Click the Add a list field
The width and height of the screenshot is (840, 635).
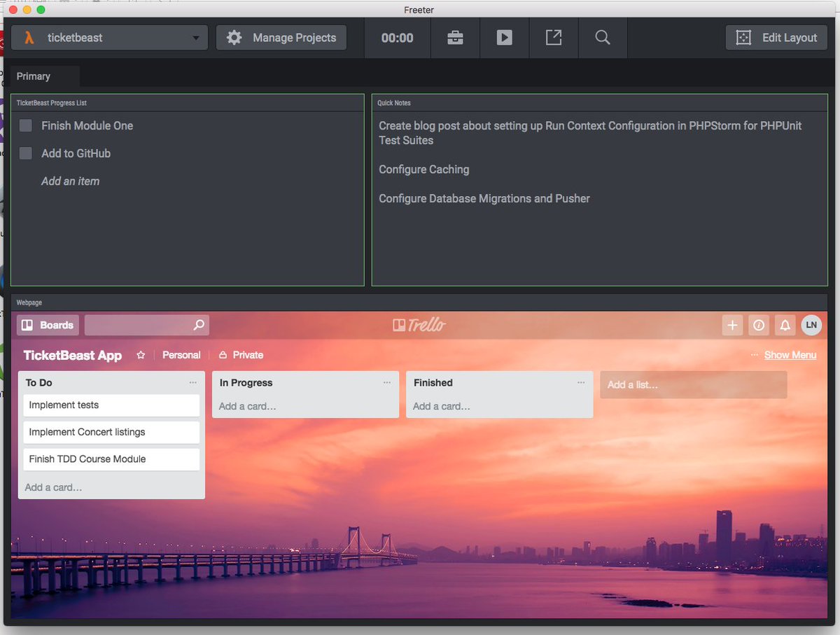693,384
